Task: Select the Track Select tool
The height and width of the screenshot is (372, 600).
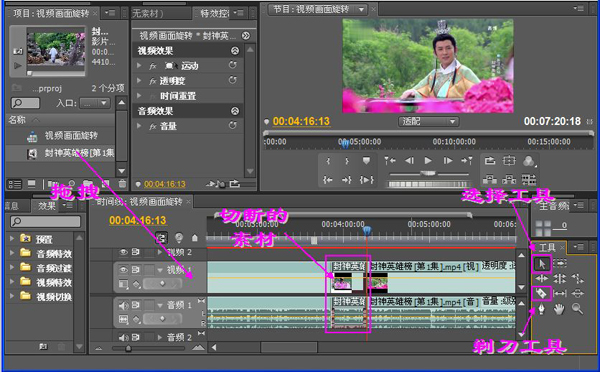Action: point(560,263)
